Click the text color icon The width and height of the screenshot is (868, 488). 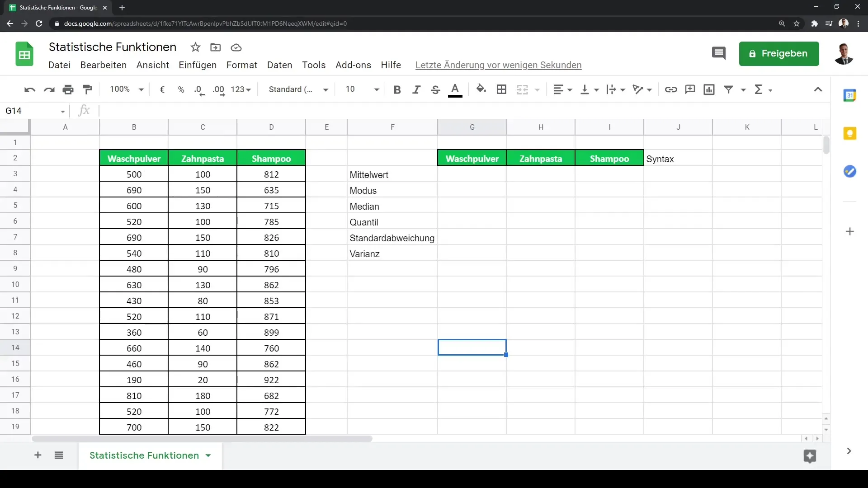[x=455, y=89]
